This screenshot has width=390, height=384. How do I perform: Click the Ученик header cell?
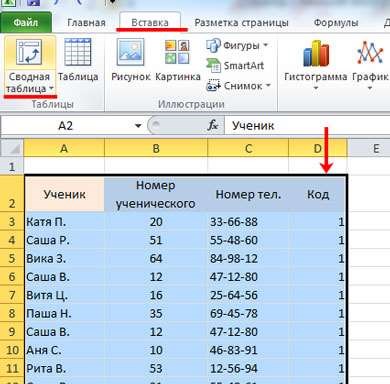pos(65,194)
